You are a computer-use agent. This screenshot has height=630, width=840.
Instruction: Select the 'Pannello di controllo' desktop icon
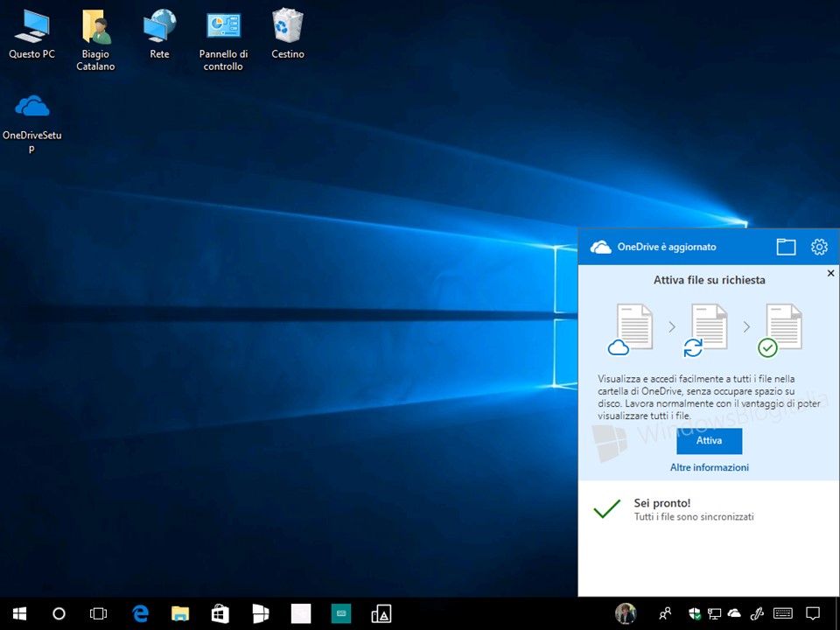pos(223,39)
